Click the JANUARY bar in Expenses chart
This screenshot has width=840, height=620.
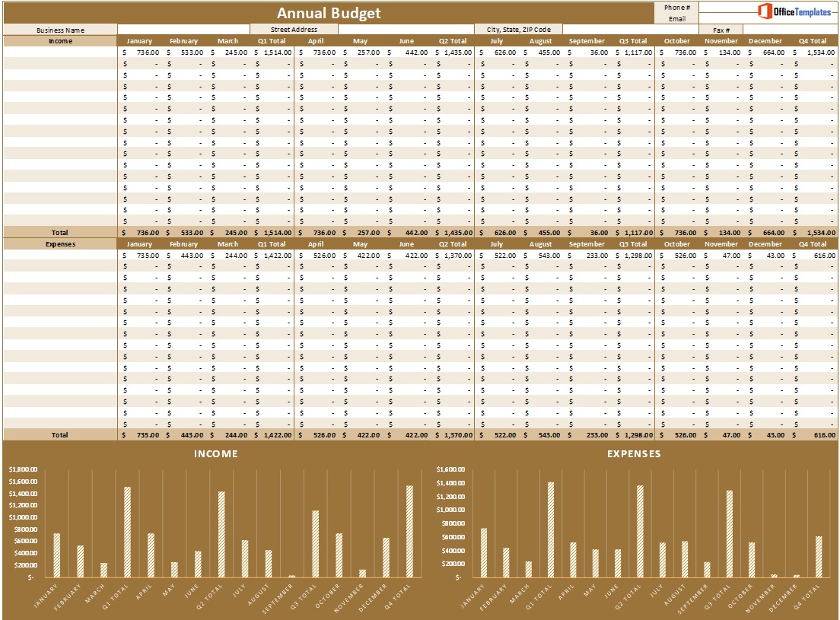484,553
